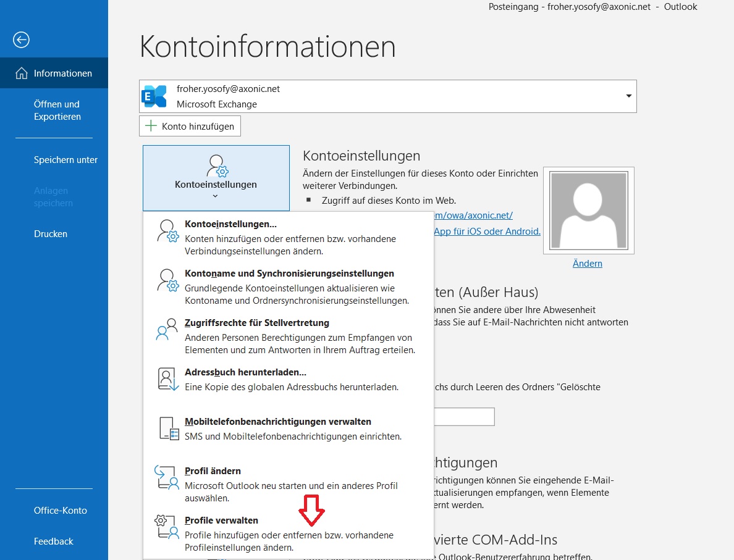Select Kontoeinstellungen... menu entry
This screenshot has width=734, height=560.
click(x=288, y=237)
